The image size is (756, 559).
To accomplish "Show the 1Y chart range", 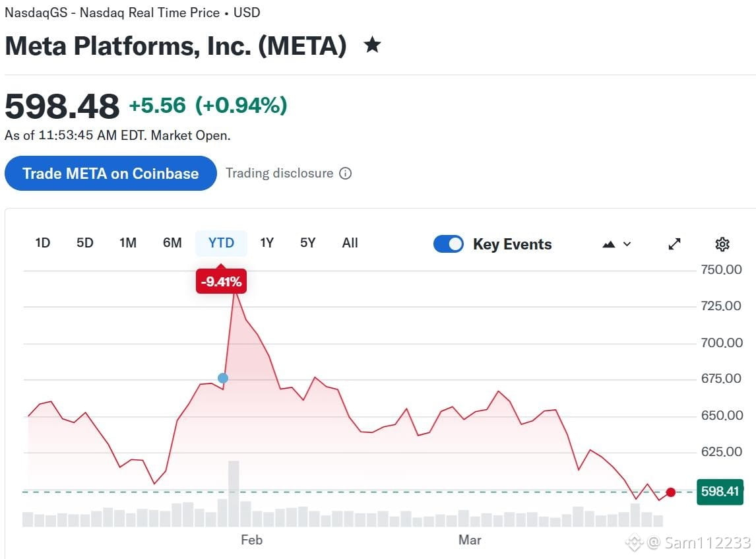I will pyautogui.click(x=267, y=243).
